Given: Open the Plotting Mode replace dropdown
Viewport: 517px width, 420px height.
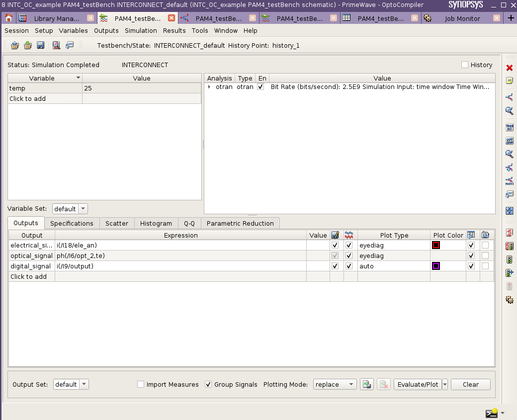Looking at the screenshot, I should (x=335, y=384).
